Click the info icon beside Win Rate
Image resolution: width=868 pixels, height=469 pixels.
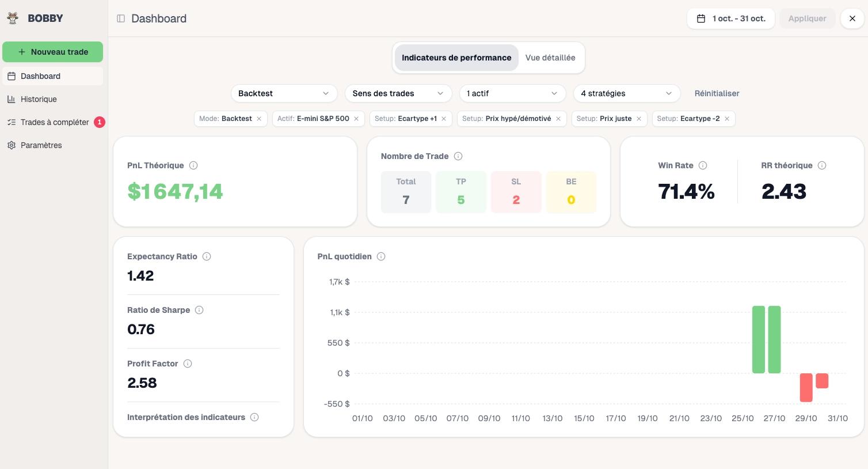703,165
